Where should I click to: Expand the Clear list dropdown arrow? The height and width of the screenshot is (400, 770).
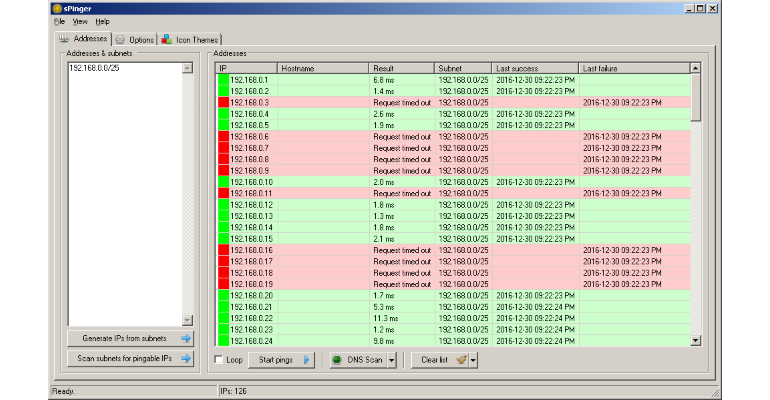click(473, 360)
